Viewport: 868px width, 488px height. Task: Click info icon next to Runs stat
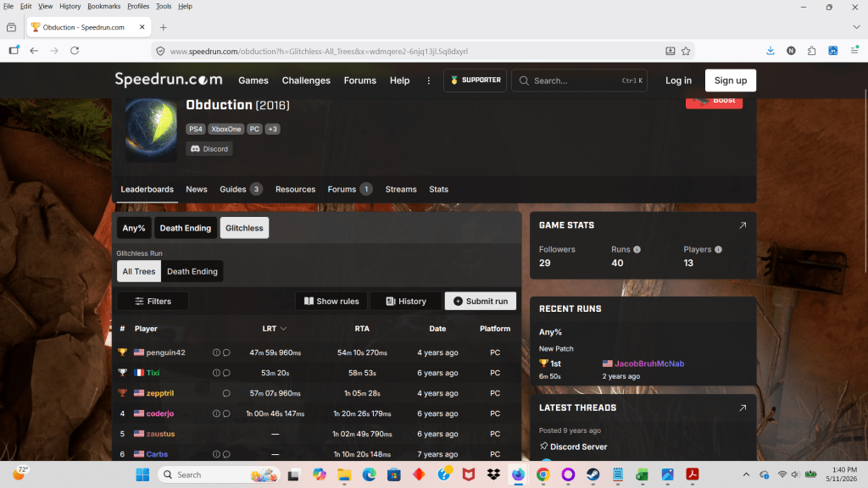pyautogui.click(x=637, y=250)
